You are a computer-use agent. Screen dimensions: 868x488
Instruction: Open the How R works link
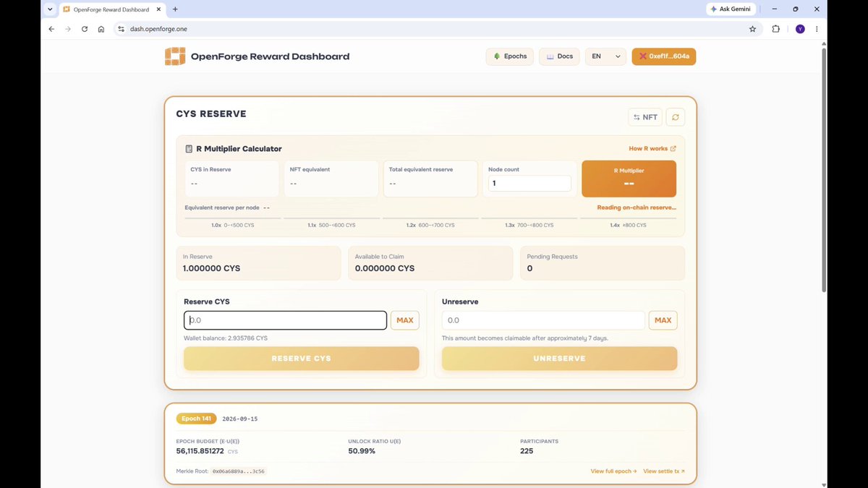click(x=652, y=149)
